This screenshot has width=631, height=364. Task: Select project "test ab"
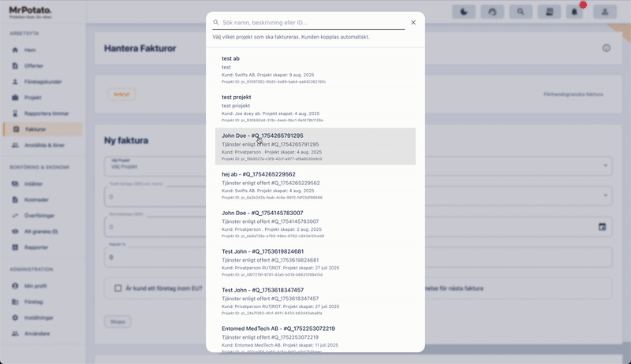[315, 70]
